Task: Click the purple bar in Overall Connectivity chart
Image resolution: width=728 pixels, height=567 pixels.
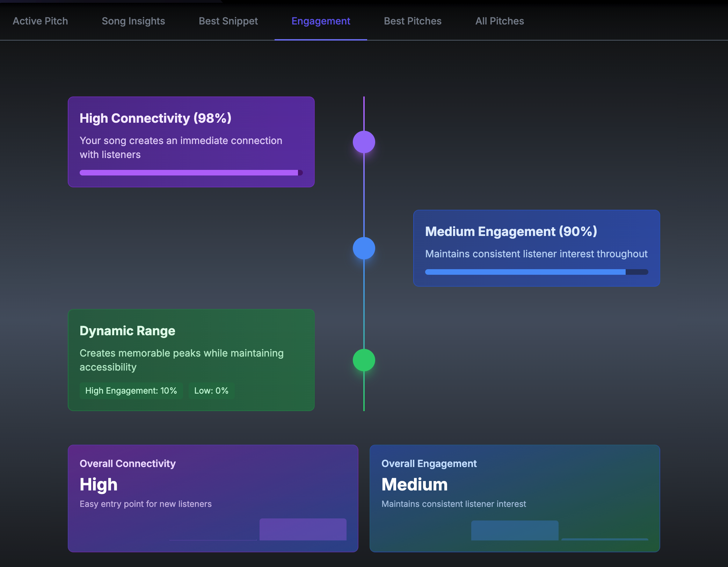Action: 303,529
